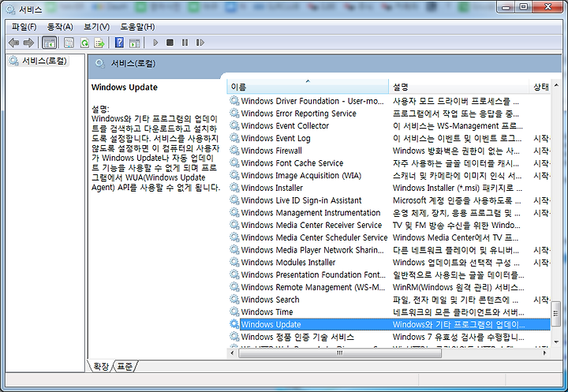The image size is (568, 392).
Task: Click the Windows Update description cell
Action: point(458,324)
